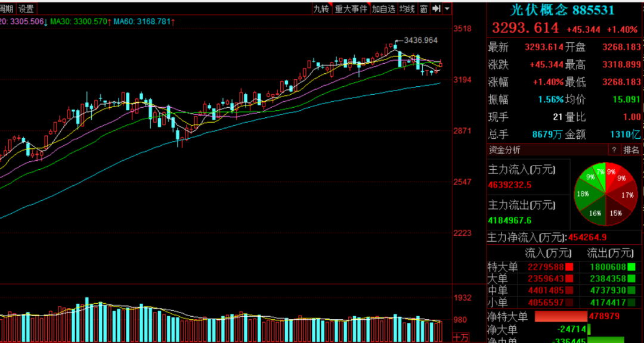Click the 主力流出 value 4184967.6
The width and height of the screenshot is (644, 343).
point(510,221)
